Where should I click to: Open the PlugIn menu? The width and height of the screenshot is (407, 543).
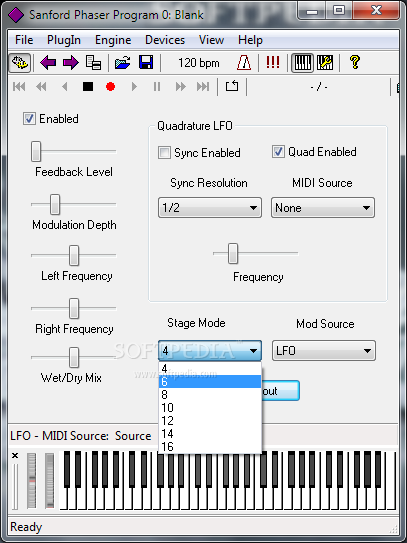click(64, 40)
